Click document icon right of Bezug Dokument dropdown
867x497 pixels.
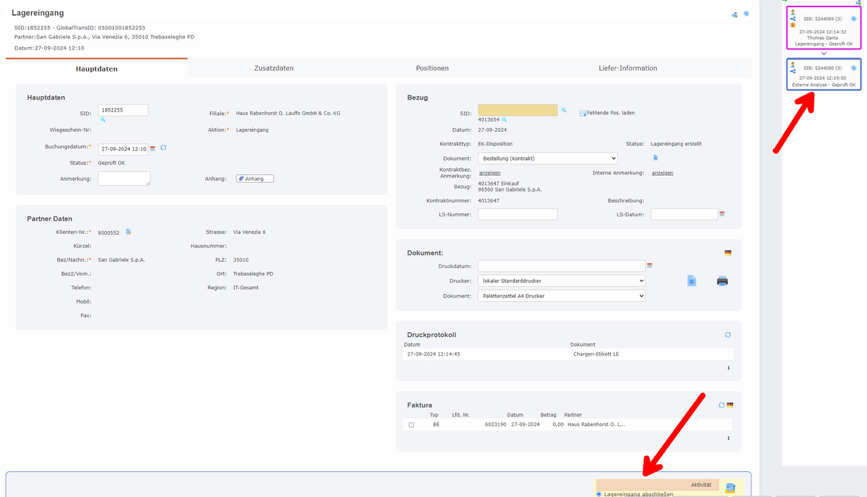[x=655, y=158]
